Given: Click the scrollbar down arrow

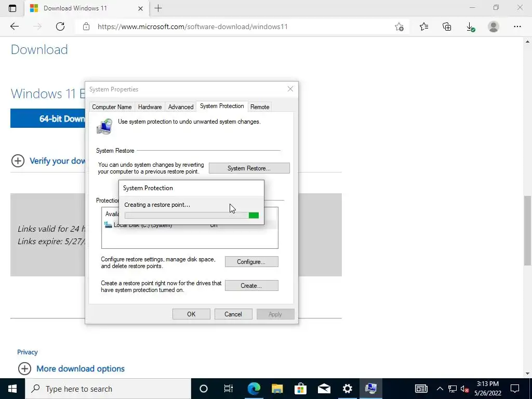Looking at the screenshot, I should (527, 374).
